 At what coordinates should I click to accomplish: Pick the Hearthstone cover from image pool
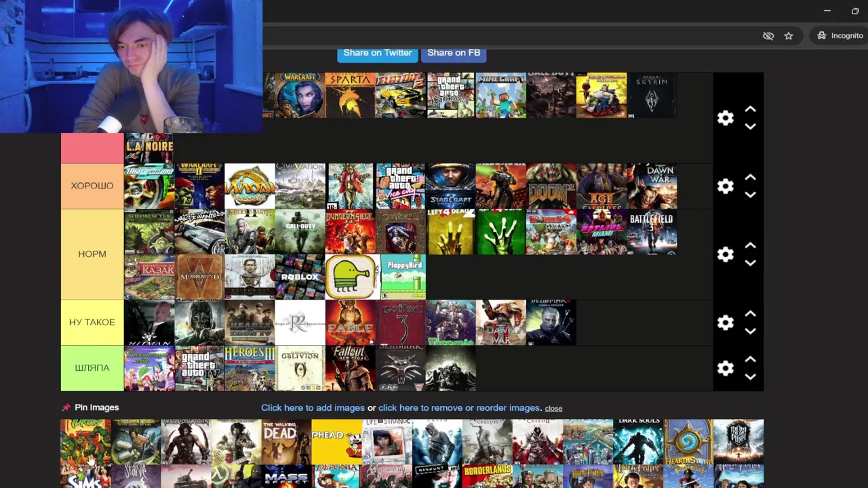pyautogui.click(x=688, y=442)
